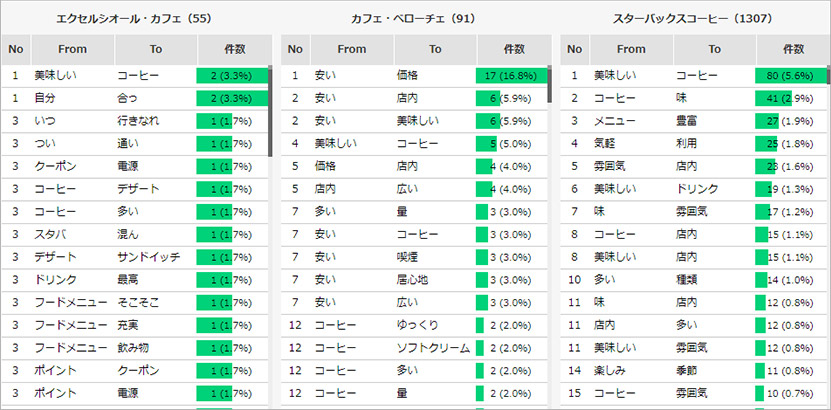Select the メニュー From cell
Viewport: 831px width, 410px height.
(615, 121)
